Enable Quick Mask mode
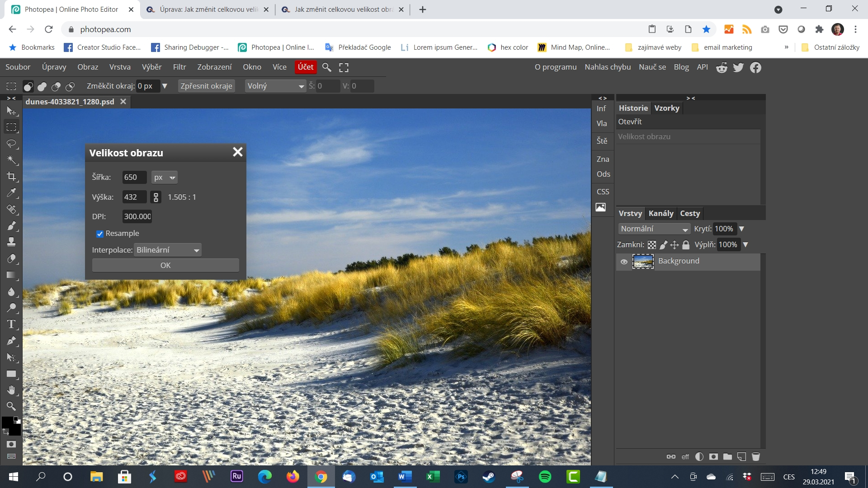 (11, 444)
